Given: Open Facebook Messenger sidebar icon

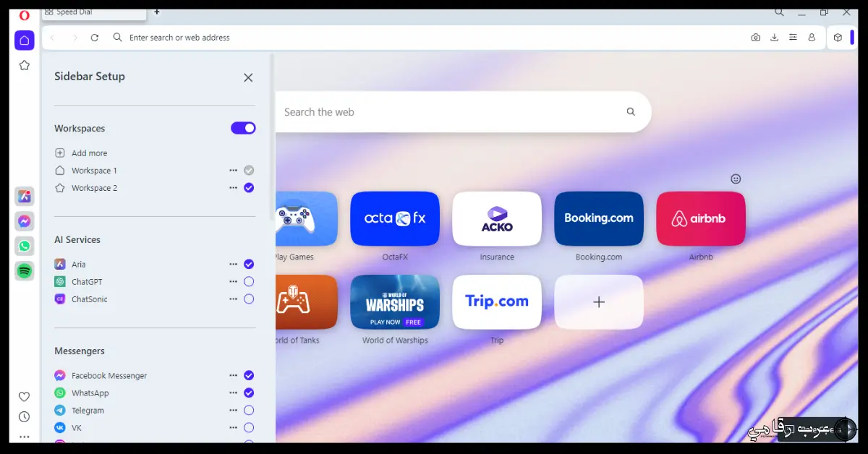Looking at the screenshot, I should tap(25, 221).
